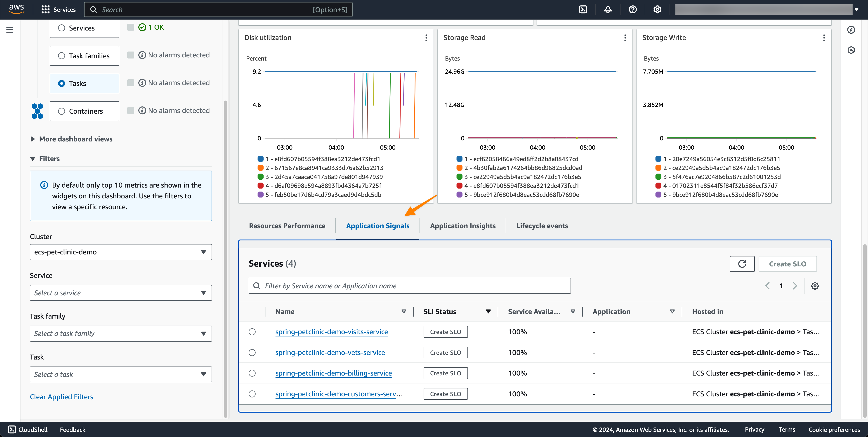Select the Containers radio option
Screen dimensions: 868x437
(x=61, y=111)
